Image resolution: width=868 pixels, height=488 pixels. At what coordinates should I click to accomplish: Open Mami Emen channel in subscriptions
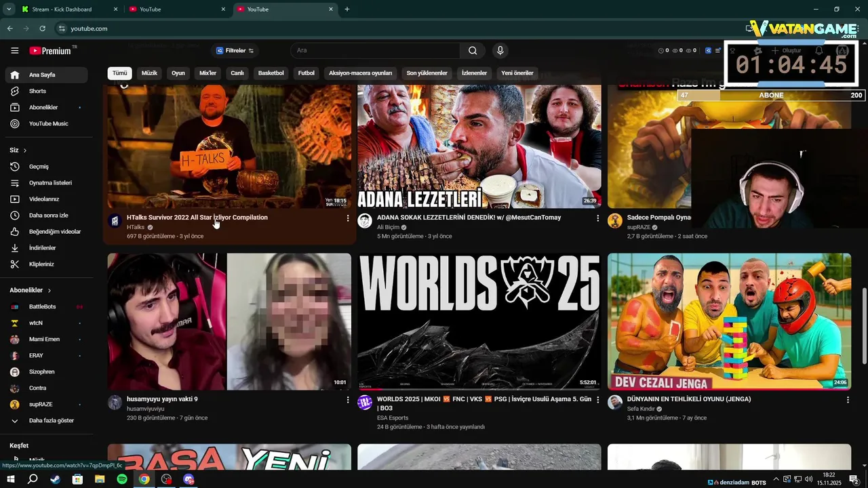pyautogui.click(x=46, y=340)
